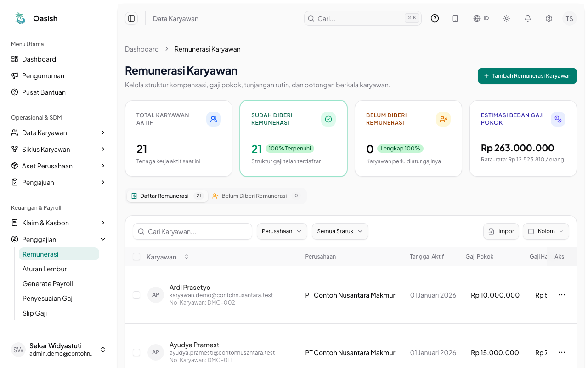Open notifications bell icon
The image size is (588, 368).
click(x=528, y=18)
